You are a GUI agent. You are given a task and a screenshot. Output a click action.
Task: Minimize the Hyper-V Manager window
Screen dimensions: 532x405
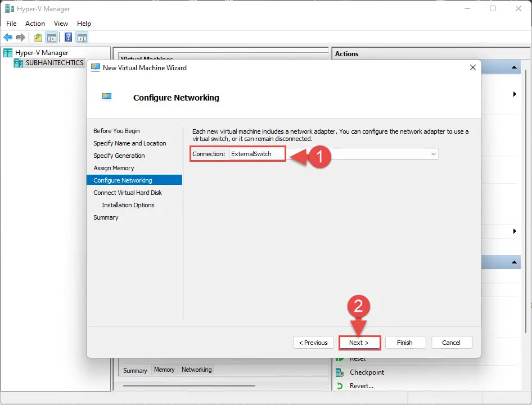click(467, 8)
